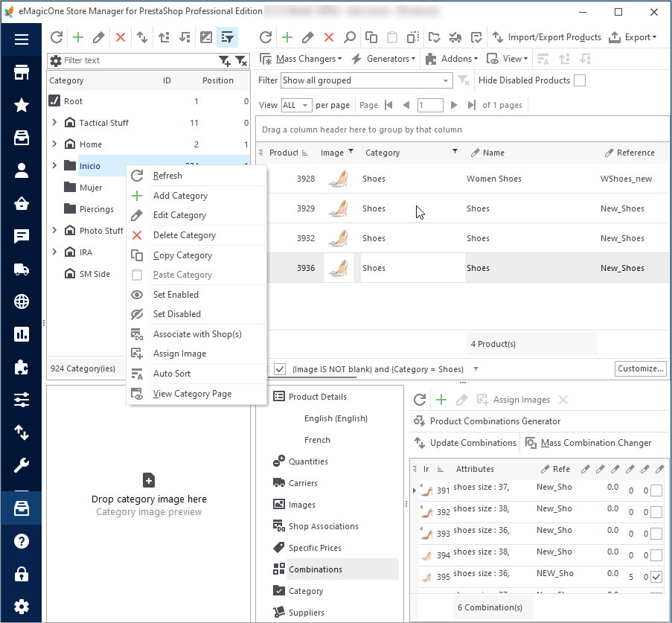The width and height of the screenshot is (672, 623).
Task: Open the Favorites star icon in sidebar
Action: pyautogui.click(x=22, y=106)
